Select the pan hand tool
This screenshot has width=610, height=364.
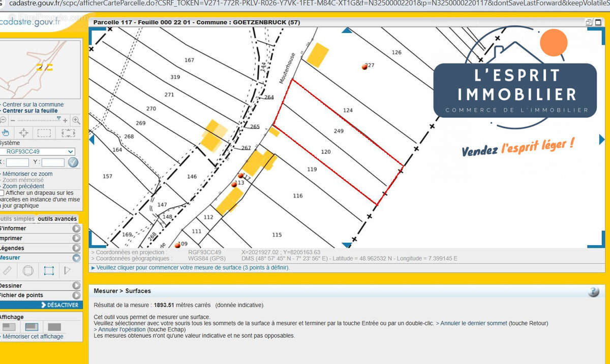[6, 133]
